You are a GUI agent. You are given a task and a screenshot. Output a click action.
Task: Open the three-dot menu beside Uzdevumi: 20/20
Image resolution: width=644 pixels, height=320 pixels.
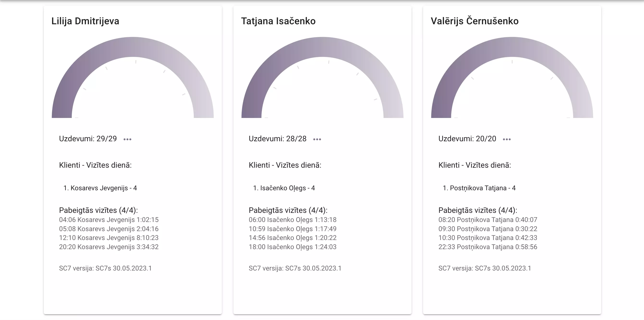pos(507,139)
